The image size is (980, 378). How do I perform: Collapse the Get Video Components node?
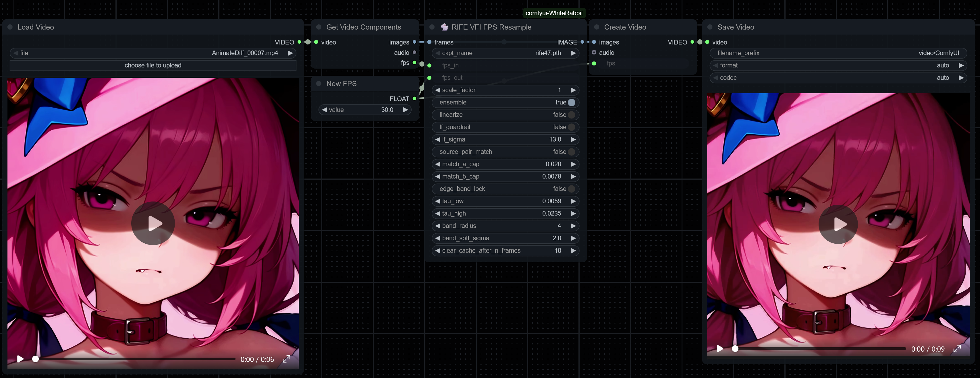point(319,27)
